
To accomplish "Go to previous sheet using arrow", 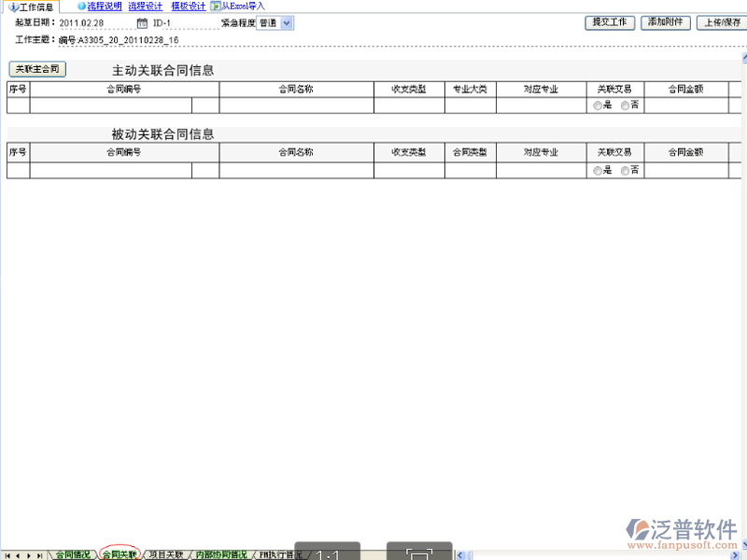I will [18, 555].
